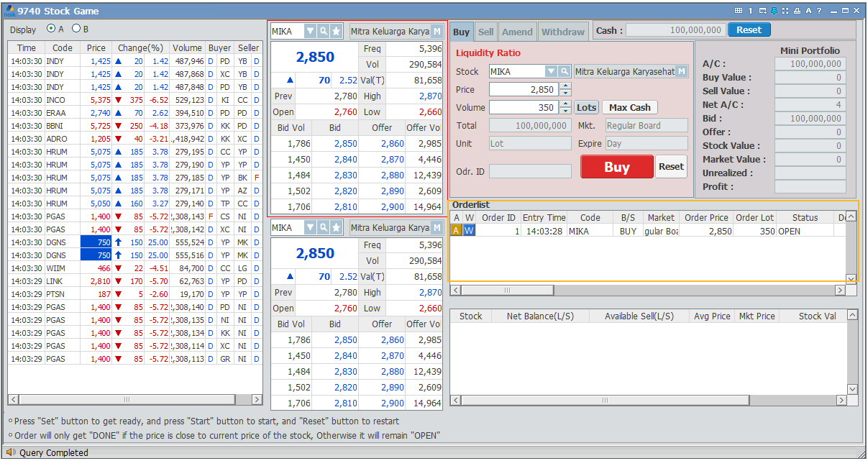
Task: Click the grid layout icon in title bar
Action: tap(739, 11)
